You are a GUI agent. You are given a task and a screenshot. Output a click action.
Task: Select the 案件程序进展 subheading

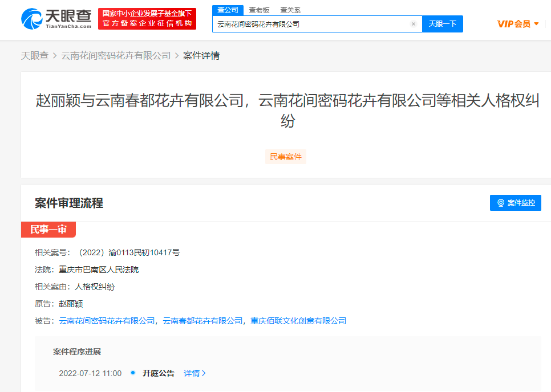pyautogui.click(x=77, y=352)
